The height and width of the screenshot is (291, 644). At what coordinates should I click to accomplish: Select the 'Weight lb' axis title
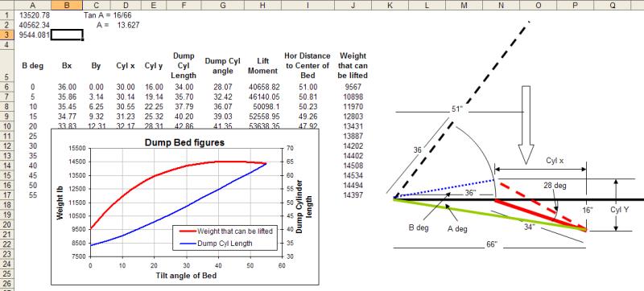click(60, 202)
